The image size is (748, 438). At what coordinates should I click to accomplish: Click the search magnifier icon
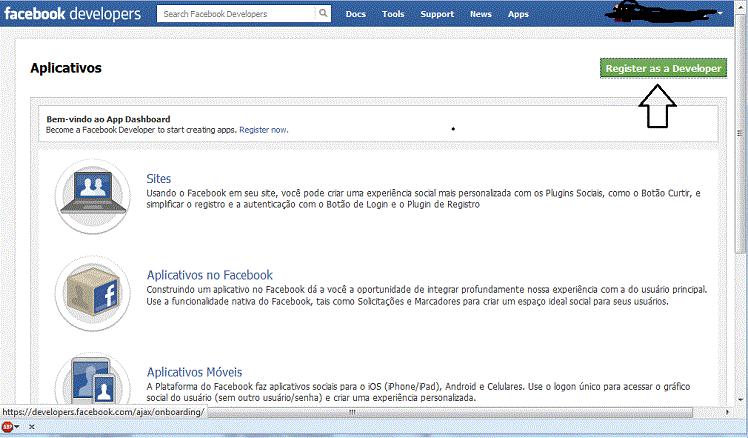(323, 13)
